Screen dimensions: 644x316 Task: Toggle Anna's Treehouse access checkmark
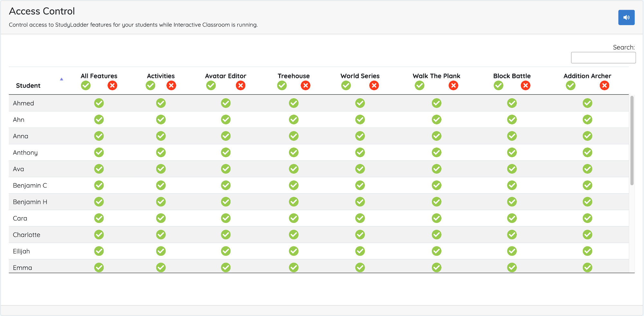point(293,136)
